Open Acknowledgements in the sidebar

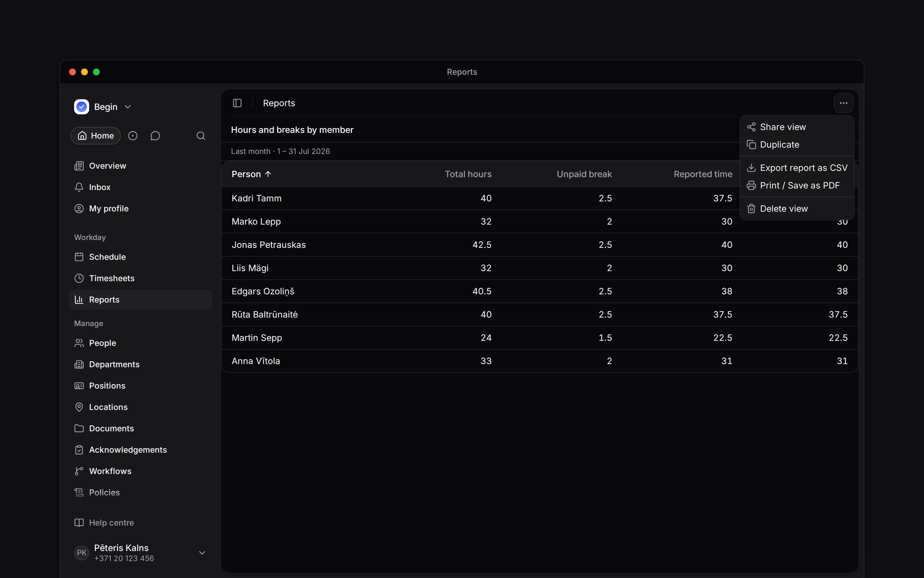click(140, 450)
